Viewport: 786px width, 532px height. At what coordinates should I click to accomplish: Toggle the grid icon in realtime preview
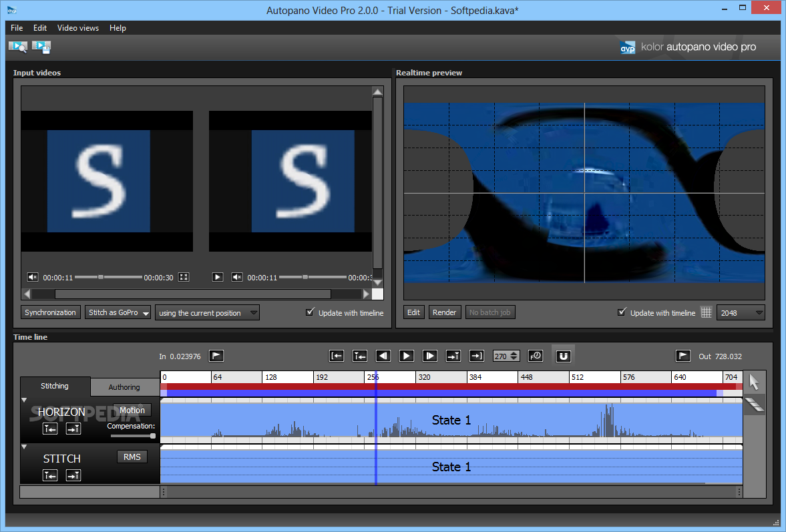[706, 312]
